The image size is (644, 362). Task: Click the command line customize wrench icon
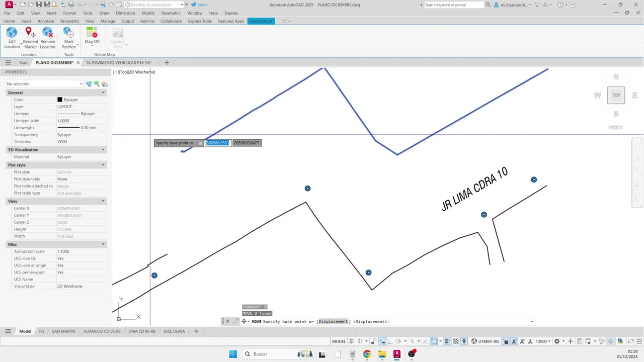(x=235, y=321)
